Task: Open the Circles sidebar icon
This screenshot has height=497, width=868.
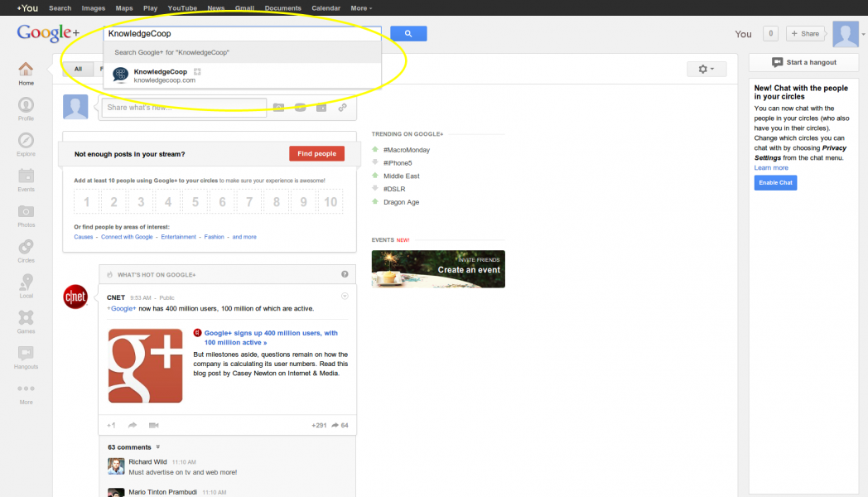Action: 26,248
